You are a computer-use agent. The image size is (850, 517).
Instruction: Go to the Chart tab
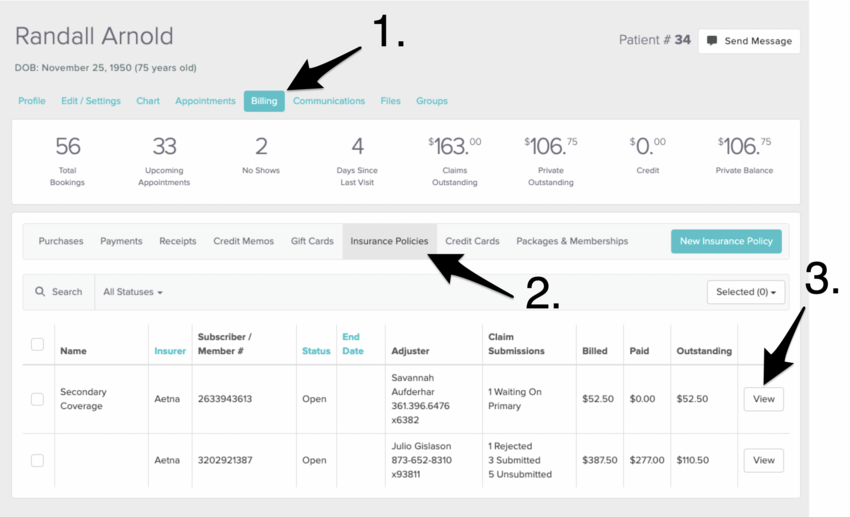coord(148,101)
